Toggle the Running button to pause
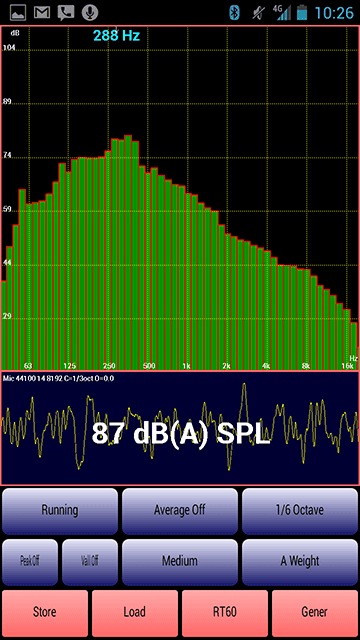 [x=60, y=511]
